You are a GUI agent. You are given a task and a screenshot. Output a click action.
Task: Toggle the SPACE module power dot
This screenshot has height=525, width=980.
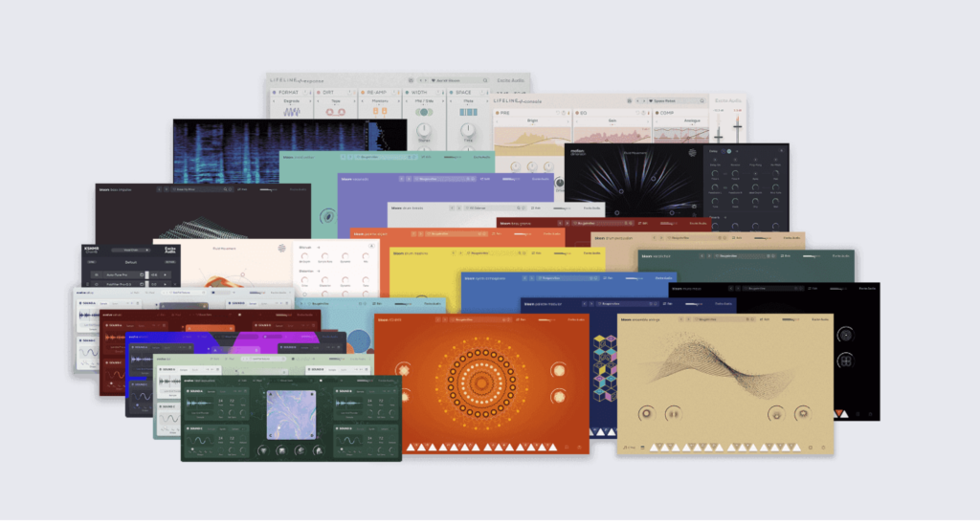pyautogui.click(x=452, y=93)
